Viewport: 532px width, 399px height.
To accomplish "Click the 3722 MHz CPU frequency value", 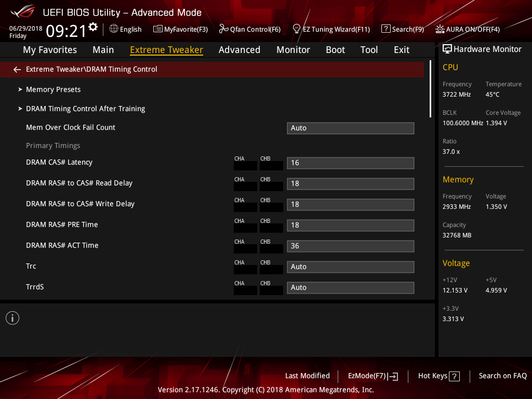I will click(x=456, y=95).
